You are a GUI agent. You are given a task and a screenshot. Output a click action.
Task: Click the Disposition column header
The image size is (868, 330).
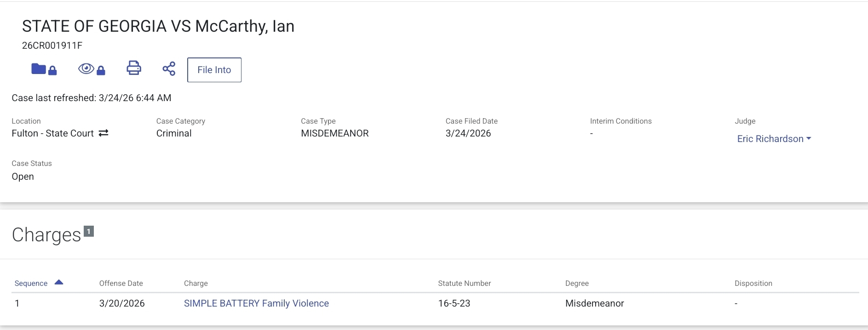tap(753, 283)
